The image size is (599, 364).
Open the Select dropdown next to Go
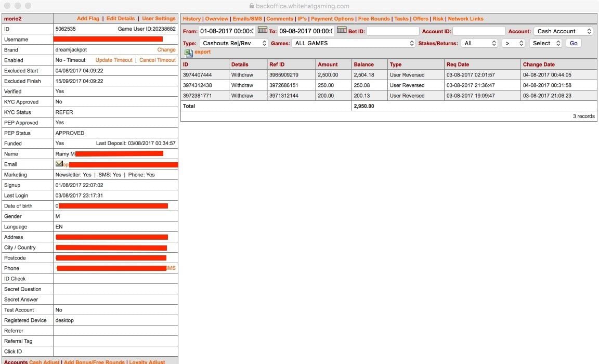(545, 43)
